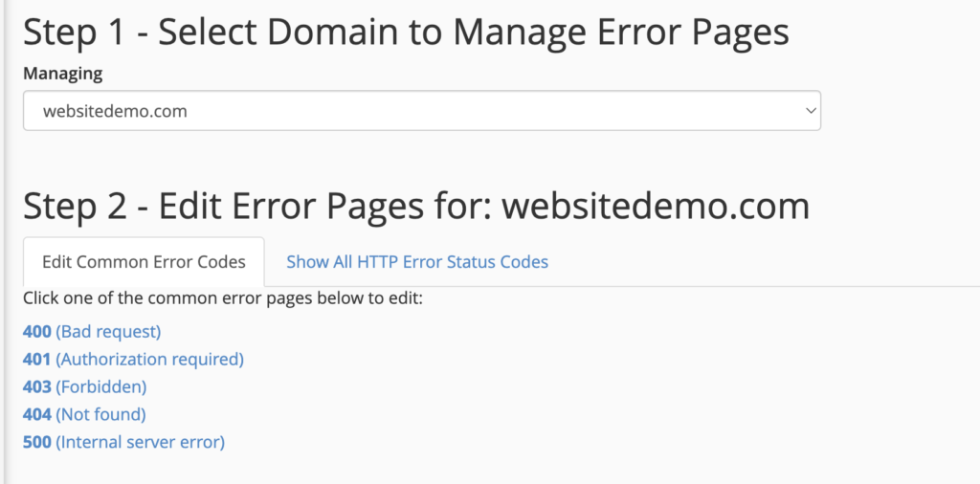This screenshot has height=484, width=980.
Task: Open the 401 (Authorization required) link
Action: click(133, 360)
